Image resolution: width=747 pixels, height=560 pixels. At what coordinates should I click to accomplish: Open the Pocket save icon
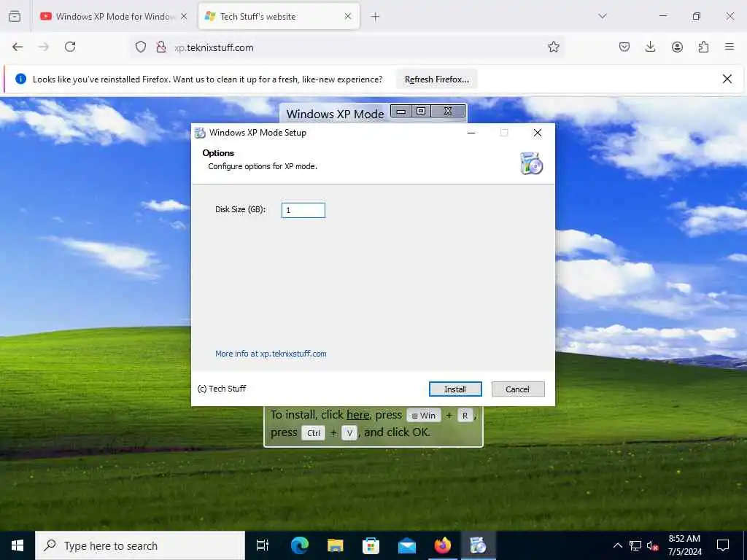[624, 47]
